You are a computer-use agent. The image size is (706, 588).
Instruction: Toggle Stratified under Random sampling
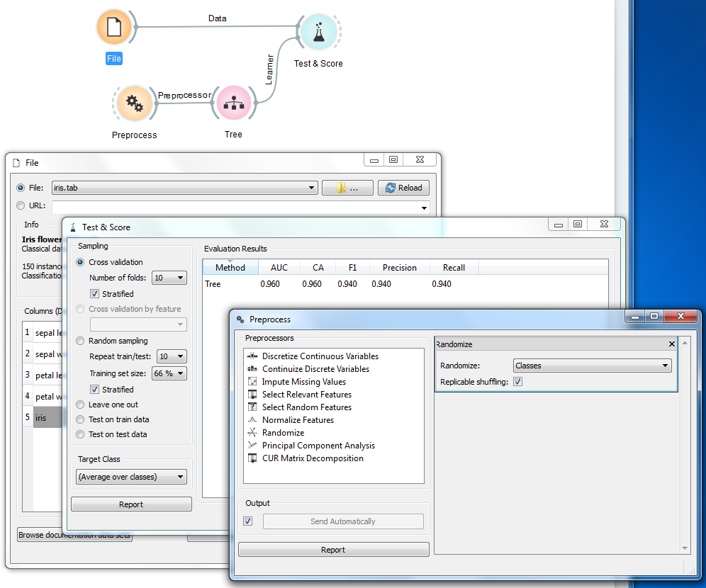[94, 390]
